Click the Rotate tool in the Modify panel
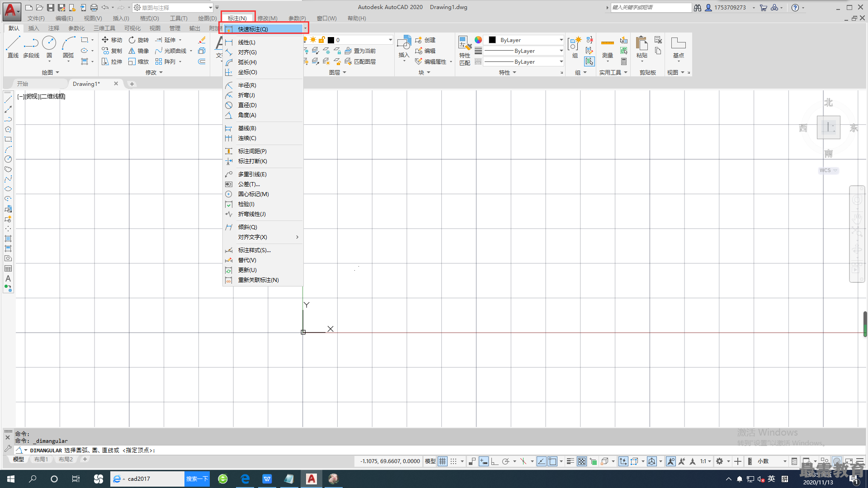 coord(139,40)
